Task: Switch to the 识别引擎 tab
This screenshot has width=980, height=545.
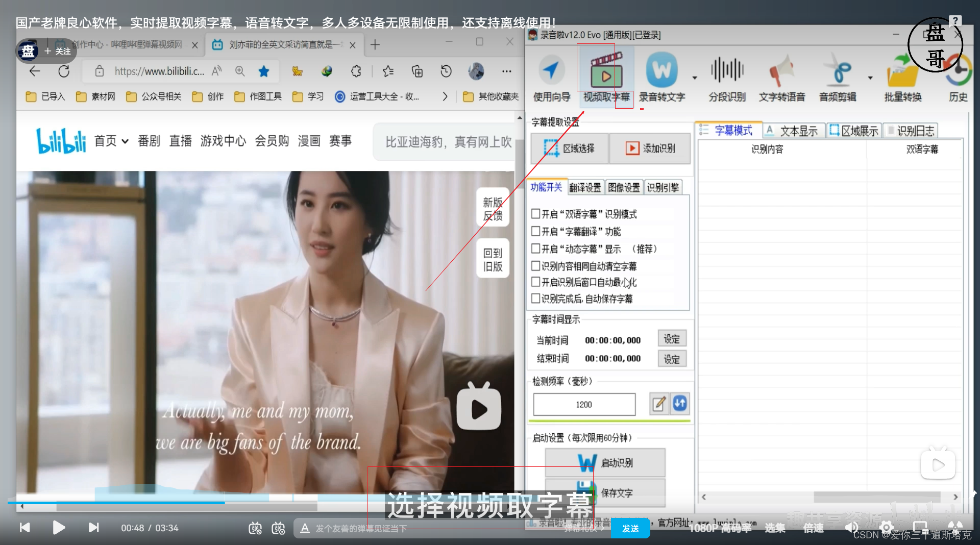Action: tap(663, 187)
